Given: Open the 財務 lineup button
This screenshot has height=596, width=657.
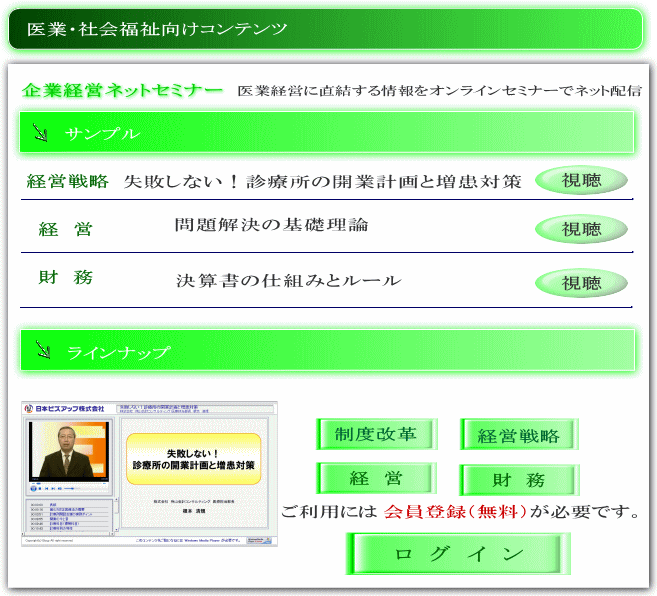Looking at the screenshot, I should [x=518, y=480].
